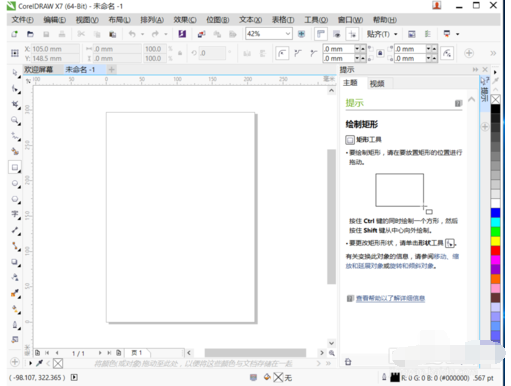This screenshot has height=386, width=511.
Task: Open the blue link about transforming objects
Action: pos(402,261)
